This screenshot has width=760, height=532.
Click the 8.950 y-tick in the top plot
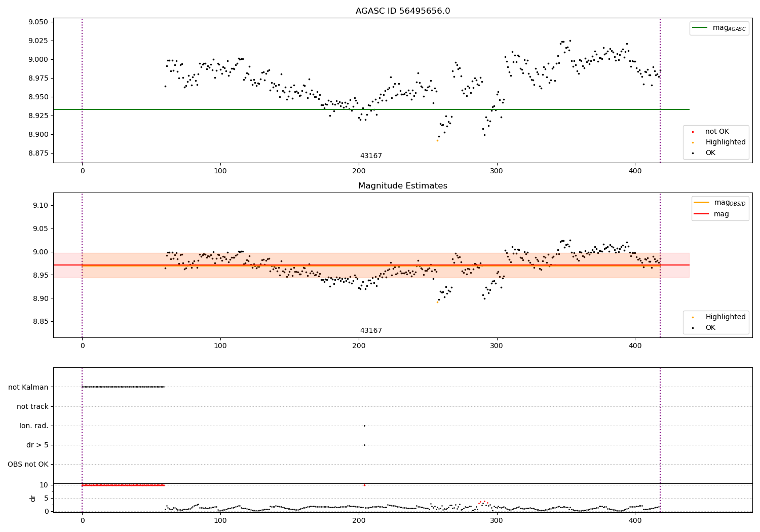38,97
